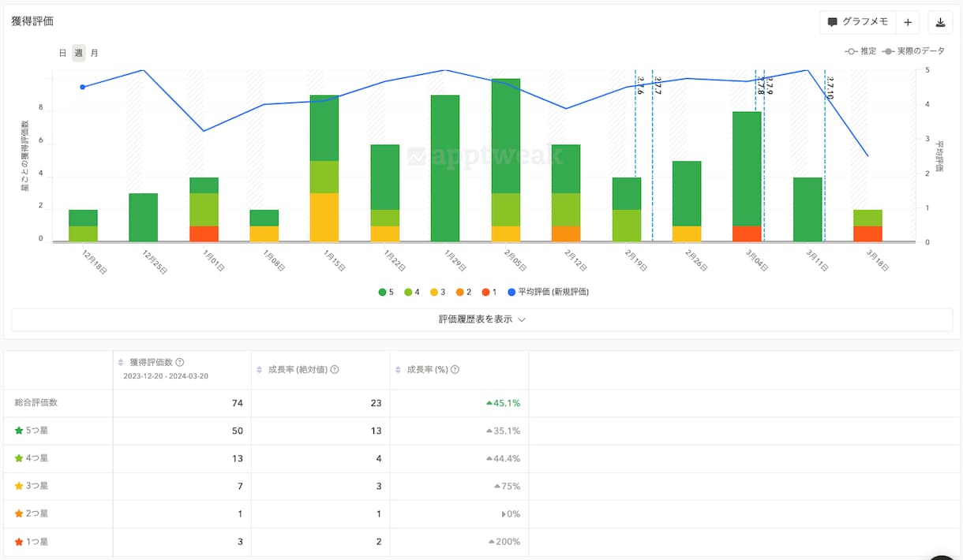963x560 pixels.
Task: Open help icon beside 成長率 (絶対値)
Action: pos(335,369)
